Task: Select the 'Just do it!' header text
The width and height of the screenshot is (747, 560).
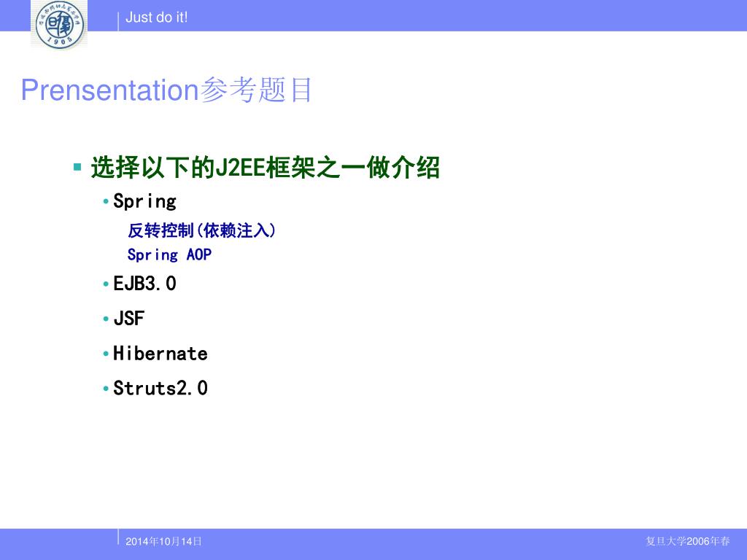Action: pos(156,17)
